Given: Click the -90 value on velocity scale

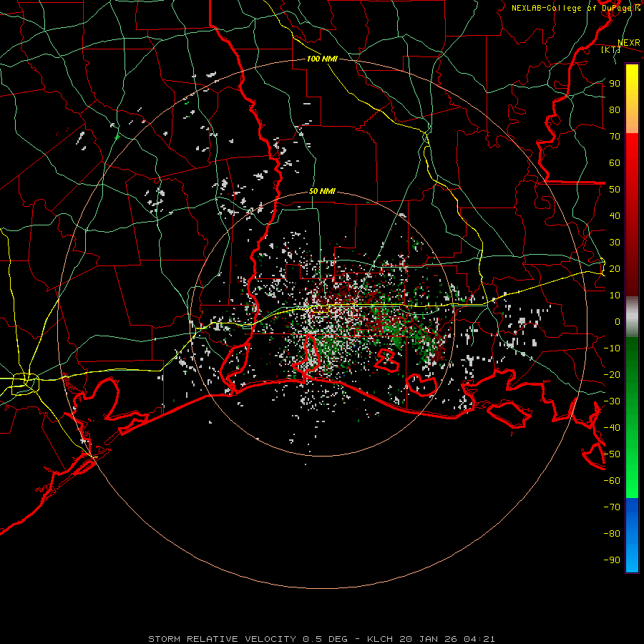Looking at the screenshot, I should coord(612,560).
